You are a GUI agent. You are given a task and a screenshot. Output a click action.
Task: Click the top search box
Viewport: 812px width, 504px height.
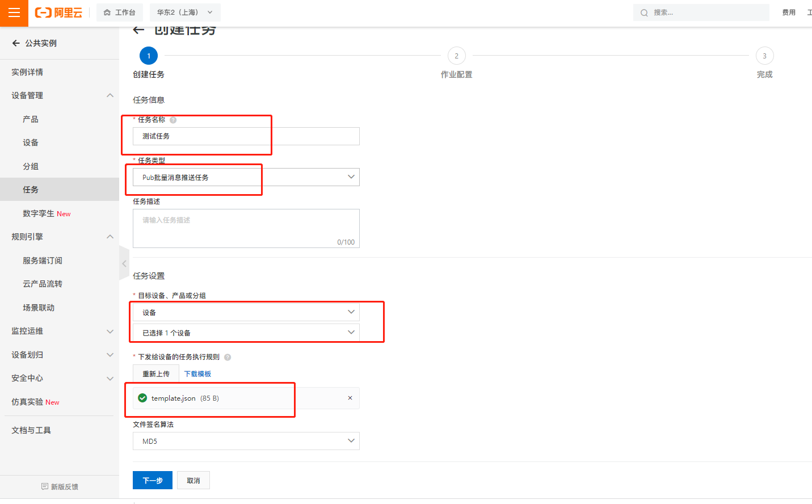pyautogui.click(x=701, y=12)
